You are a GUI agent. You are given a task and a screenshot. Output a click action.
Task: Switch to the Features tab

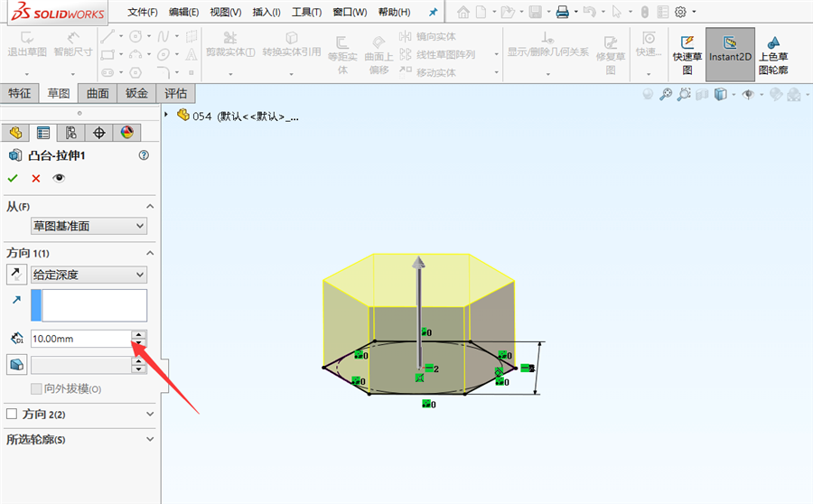(19, 93)
